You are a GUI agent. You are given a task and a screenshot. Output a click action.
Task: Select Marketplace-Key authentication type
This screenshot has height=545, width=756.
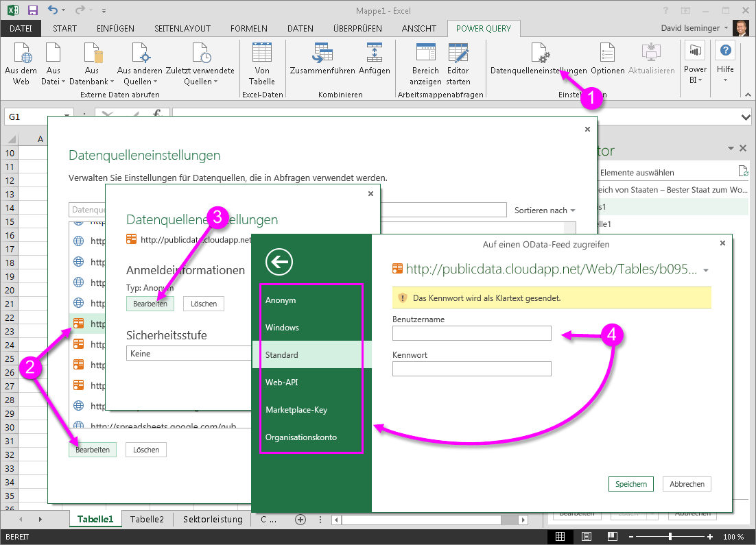(x=311, y=409)
